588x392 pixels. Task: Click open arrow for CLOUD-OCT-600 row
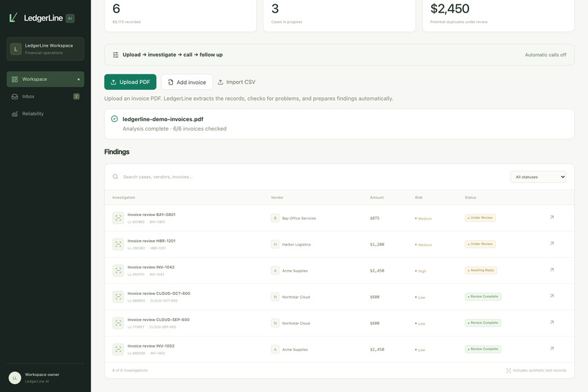[552, 296]
